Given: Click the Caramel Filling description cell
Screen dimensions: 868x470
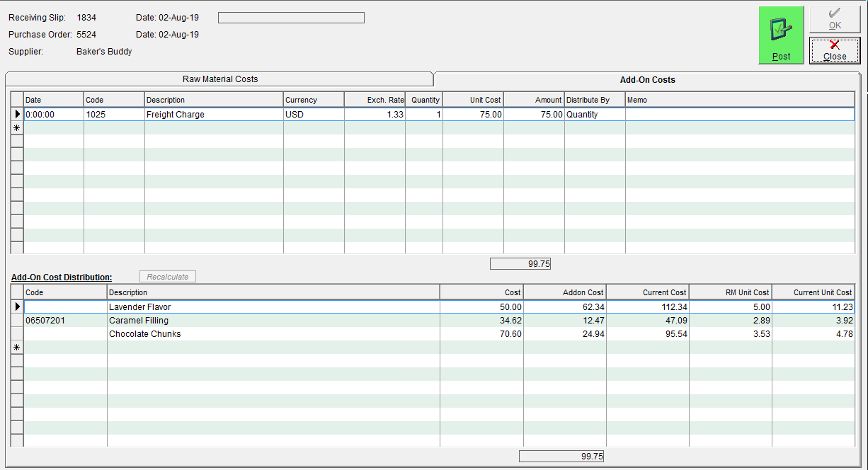Looking at the screenshot, I should pos(273,321).
